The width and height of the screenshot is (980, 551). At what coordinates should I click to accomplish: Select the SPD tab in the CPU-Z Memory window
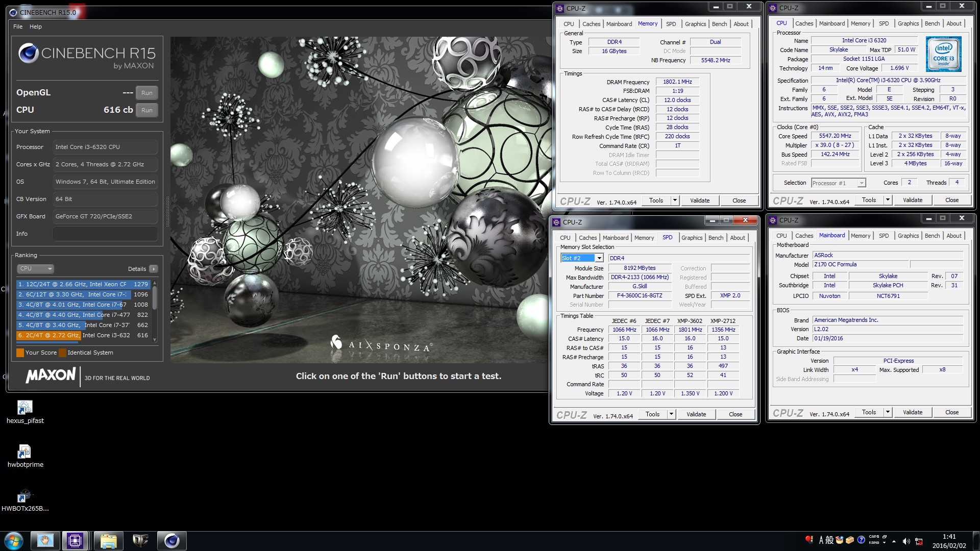click(x=671, y=24)
